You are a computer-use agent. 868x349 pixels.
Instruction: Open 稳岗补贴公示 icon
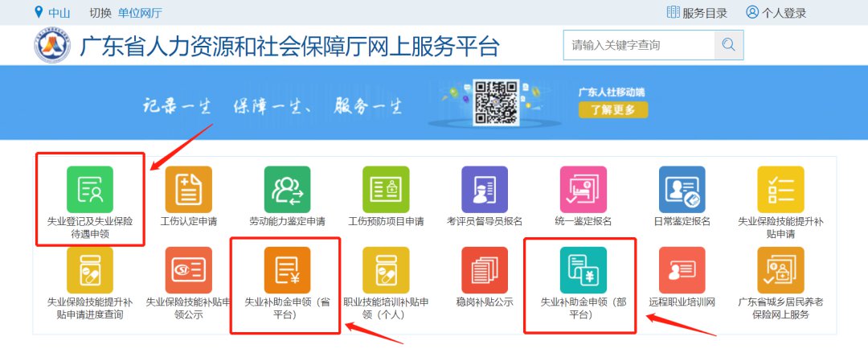point(485,270)
